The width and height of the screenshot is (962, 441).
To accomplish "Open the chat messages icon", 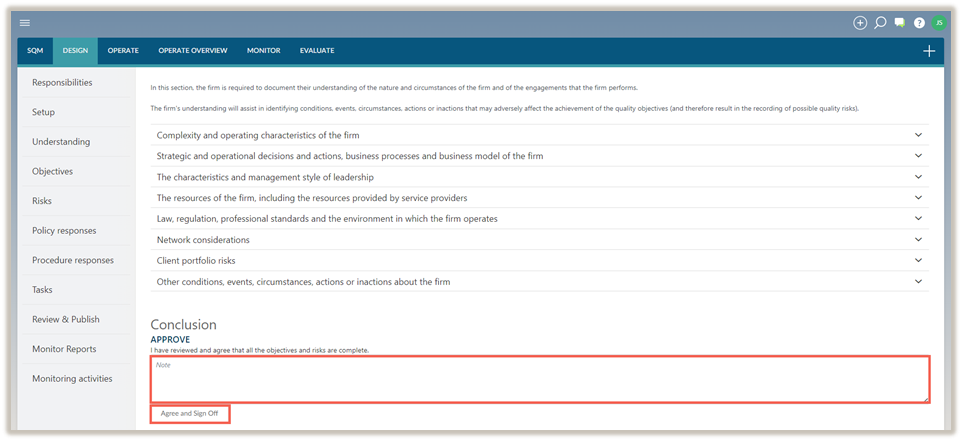I will tap(900, 23).
